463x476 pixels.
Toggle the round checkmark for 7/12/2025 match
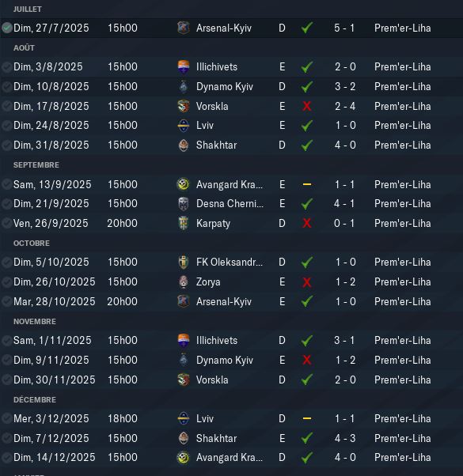coord(6,438)
